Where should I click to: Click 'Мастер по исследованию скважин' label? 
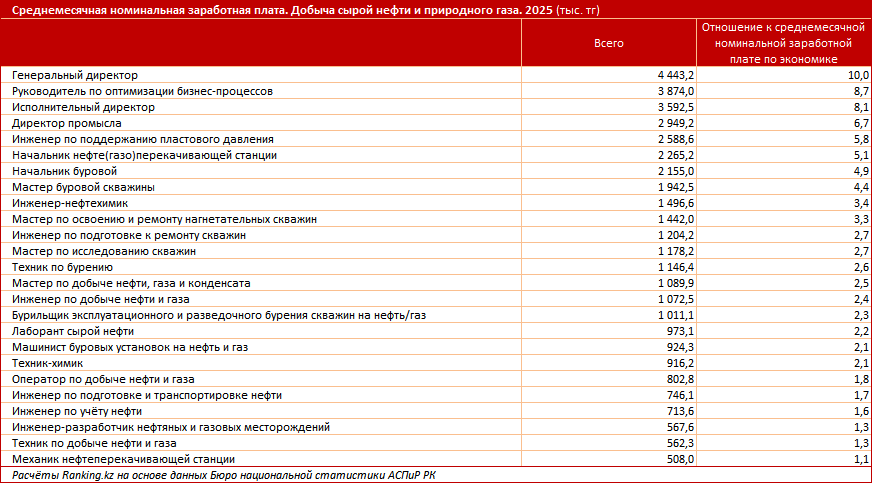pos(104,251)
